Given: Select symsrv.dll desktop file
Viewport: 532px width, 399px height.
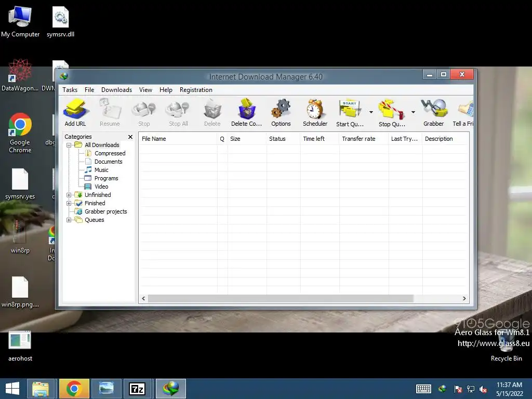Looking at the screenshot, I should coord(60,22).
